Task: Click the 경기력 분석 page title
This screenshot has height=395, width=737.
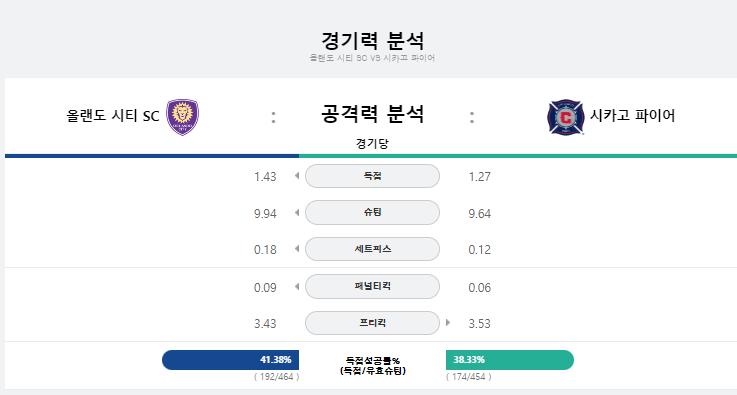Action: coord(372,40)
